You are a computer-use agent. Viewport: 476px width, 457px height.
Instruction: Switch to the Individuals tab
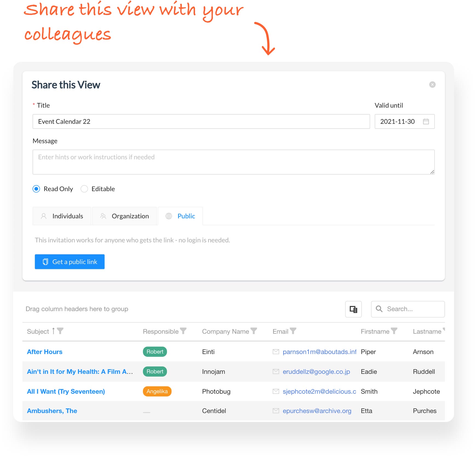coord(62,216)
